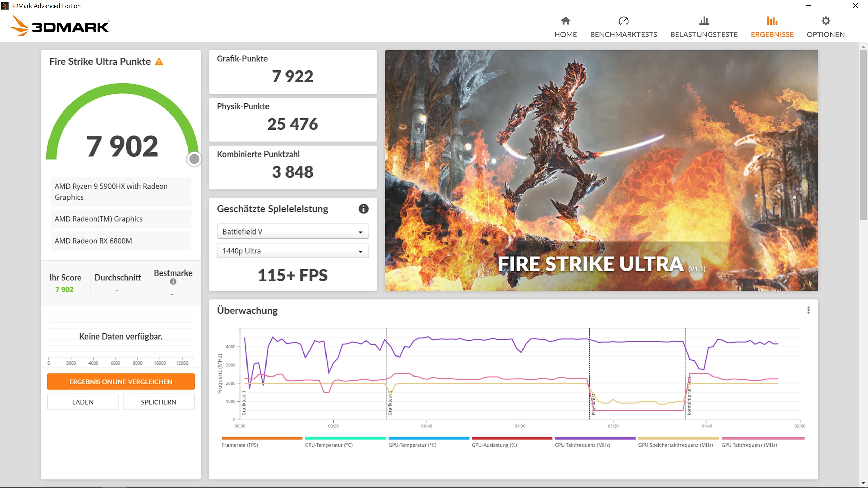This screenshot has width=868, height=488.
Task: Click info icon beside Geschätzte Spieleleistung
Action: 363,209
